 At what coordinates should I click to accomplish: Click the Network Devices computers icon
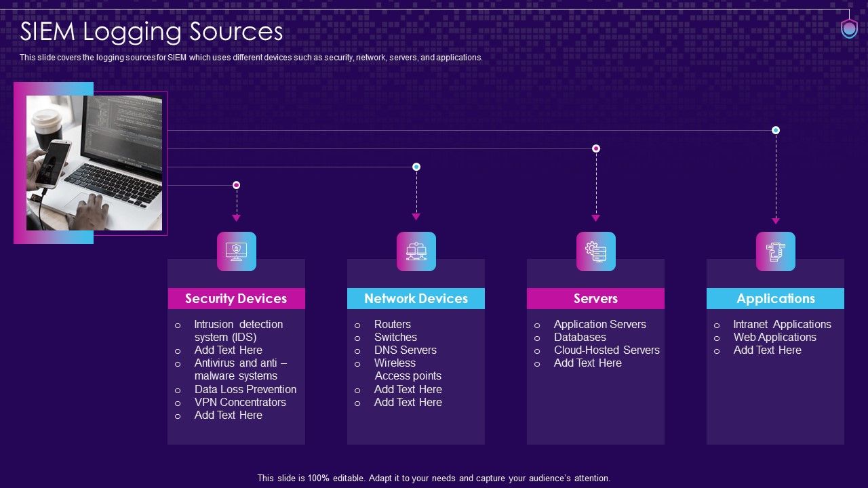pos(416,251)
